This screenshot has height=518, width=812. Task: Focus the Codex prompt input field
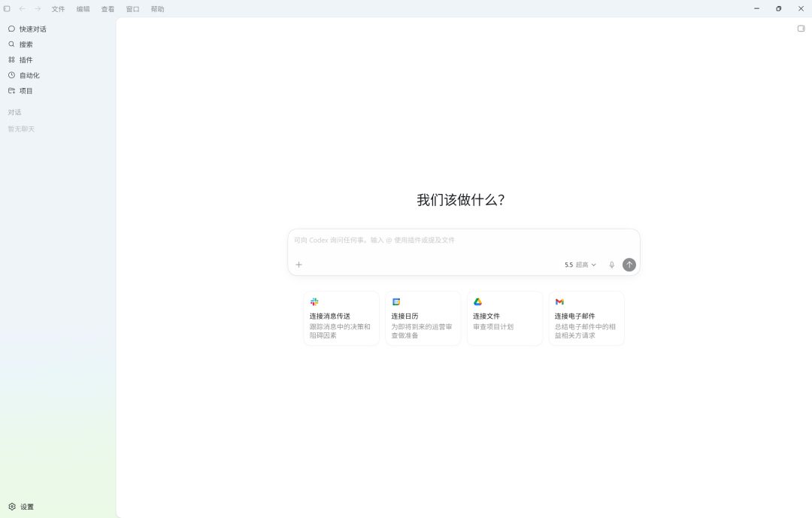(463, 241)
